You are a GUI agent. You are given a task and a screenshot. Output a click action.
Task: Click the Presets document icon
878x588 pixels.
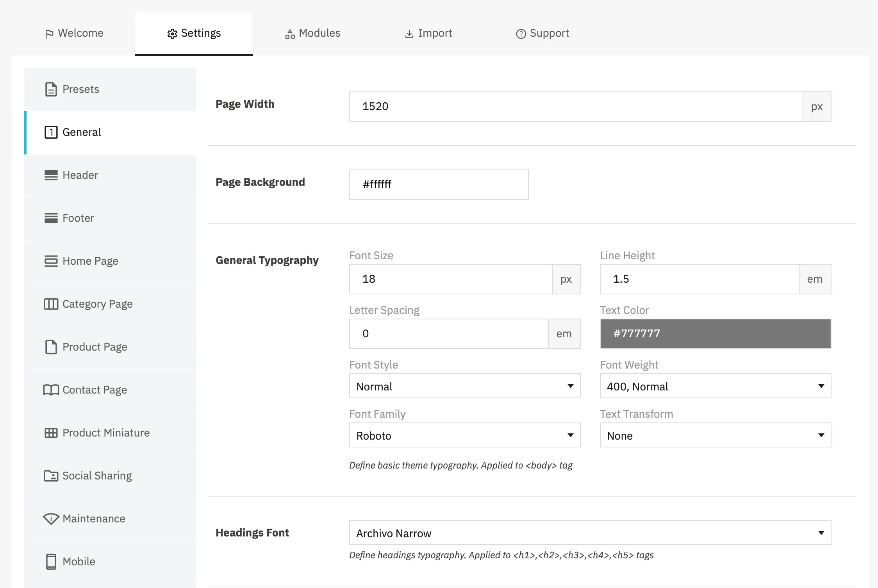point(51,89)
